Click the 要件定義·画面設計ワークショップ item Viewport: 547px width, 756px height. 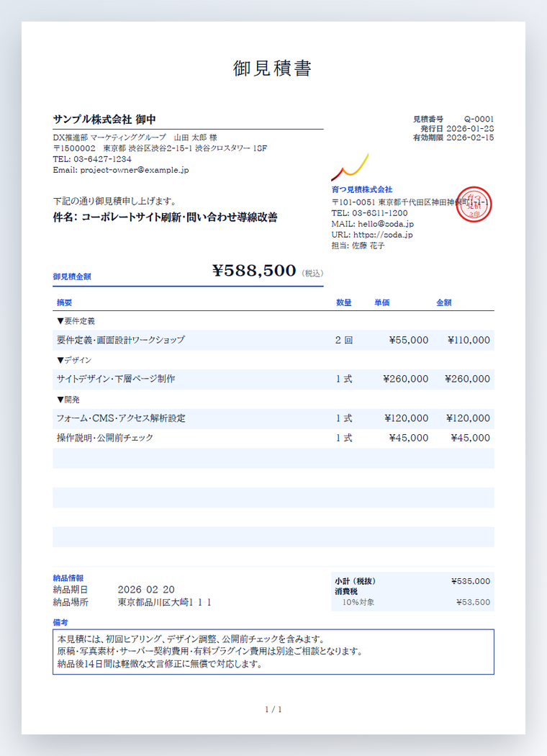120,340
